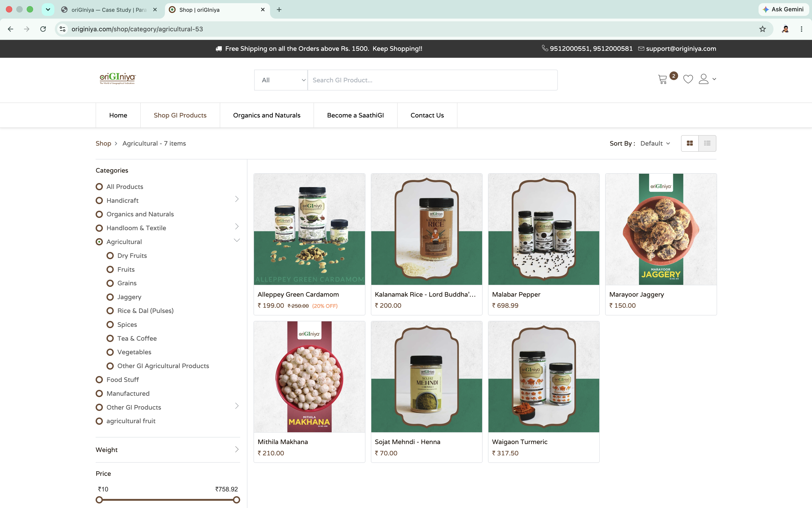Open Alleppey Green Cardamom product title

(298, 294)
